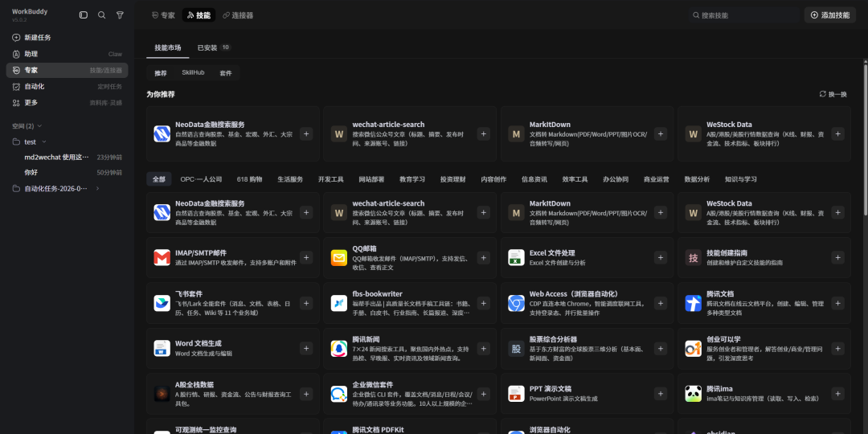Image resolution: width=868 pixels, height=434 pixels.
Task: Open search from the sidebar magnifier
Action: tap(102, 15)
